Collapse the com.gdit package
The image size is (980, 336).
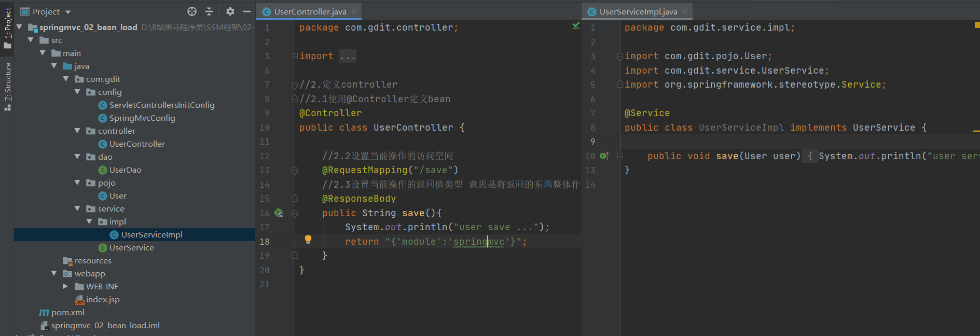[66, 79]
